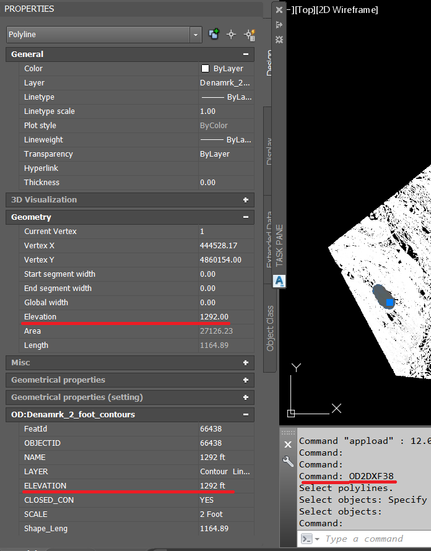The height and width of the screenshot is (551, 431).
Task: Click Vertex X value 444528.17
Action: (226, 246)
